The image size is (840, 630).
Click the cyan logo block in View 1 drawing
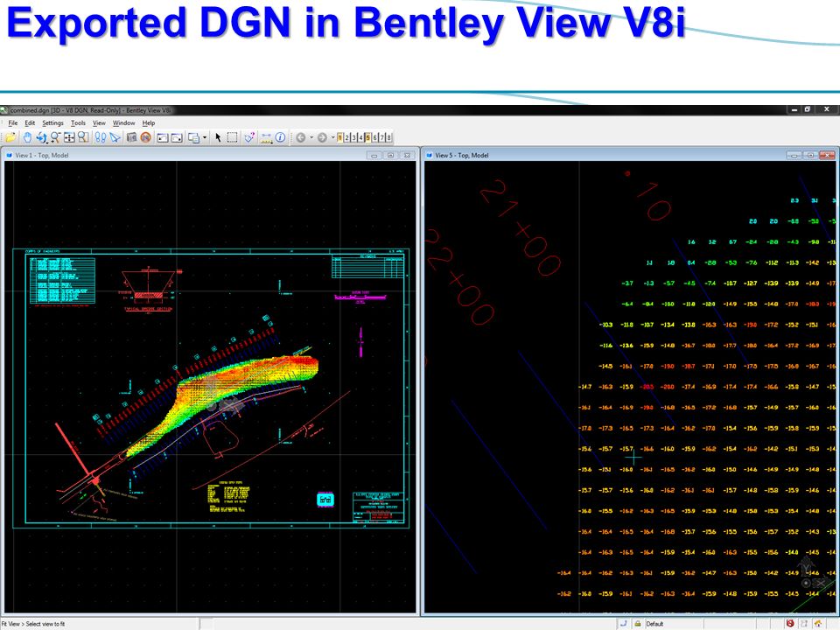pyautogui.click(x=325, y=500)
